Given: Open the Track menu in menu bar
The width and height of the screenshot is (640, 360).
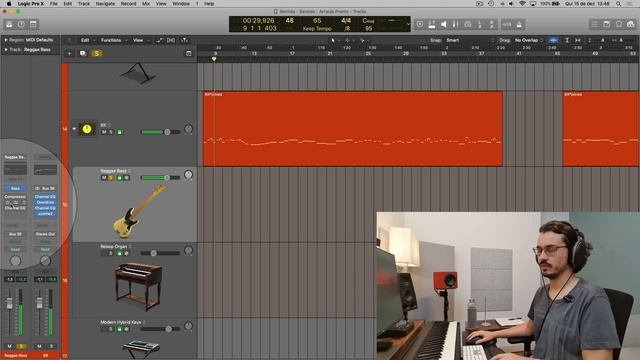Looking at the screenshot, I should point(84,4).
